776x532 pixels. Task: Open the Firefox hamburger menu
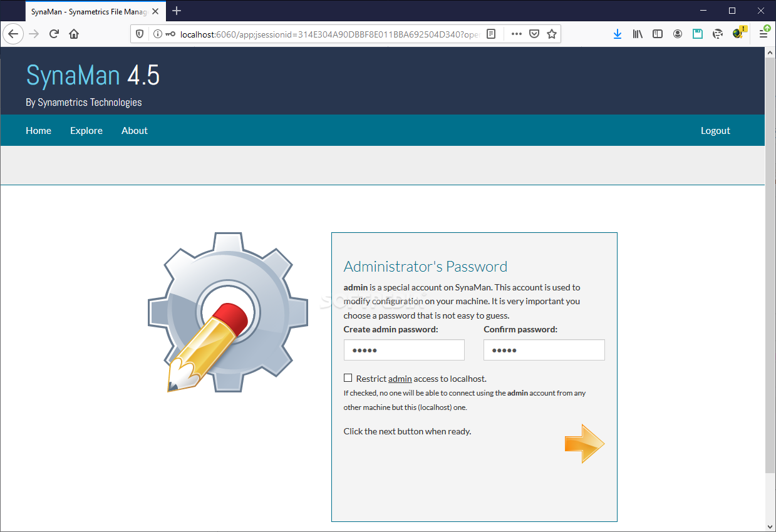coord(763,34)
